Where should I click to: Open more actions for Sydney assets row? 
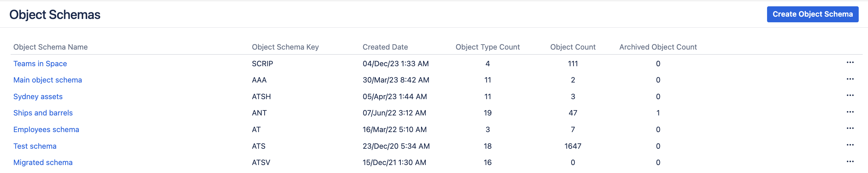pyautogui.click(x=850, y=95)
